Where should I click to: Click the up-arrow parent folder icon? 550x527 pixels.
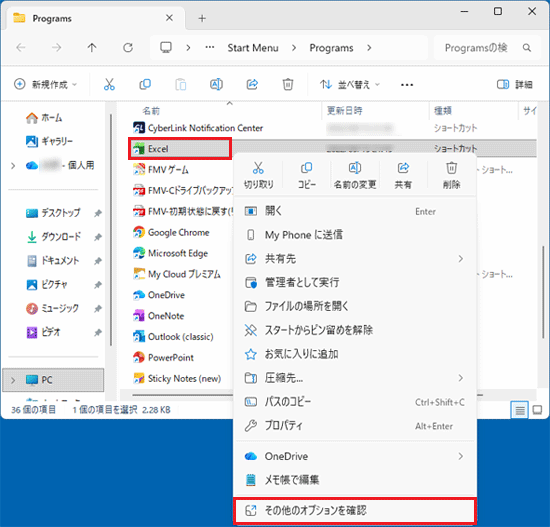click(92, 48)
